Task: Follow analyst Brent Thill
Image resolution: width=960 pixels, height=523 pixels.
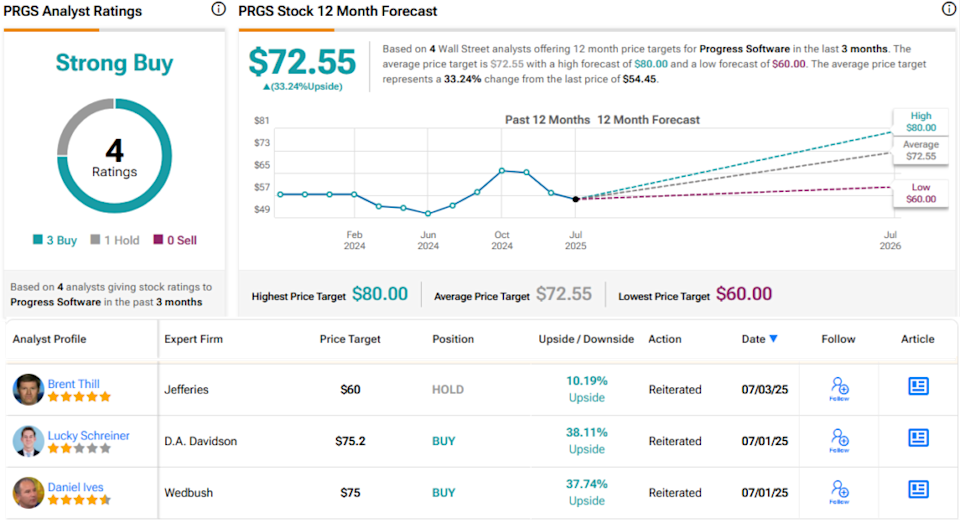Action: click(838, 389)
